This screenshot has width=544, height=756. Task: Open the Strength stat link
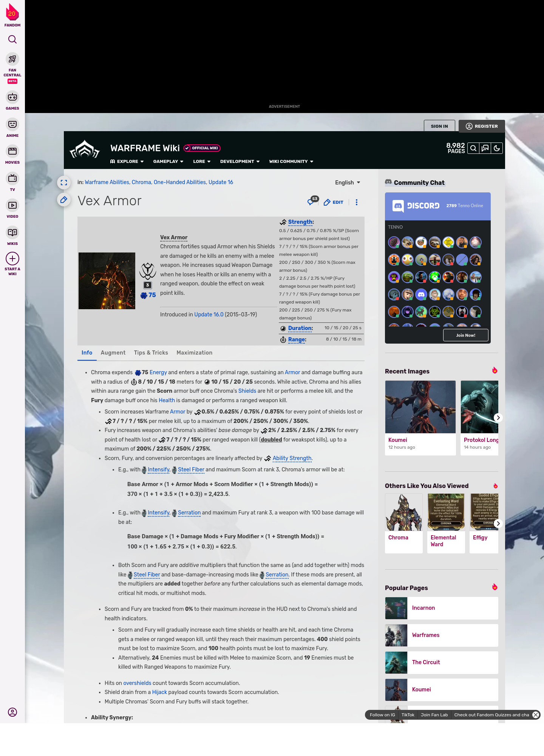(x=300, y=222)
